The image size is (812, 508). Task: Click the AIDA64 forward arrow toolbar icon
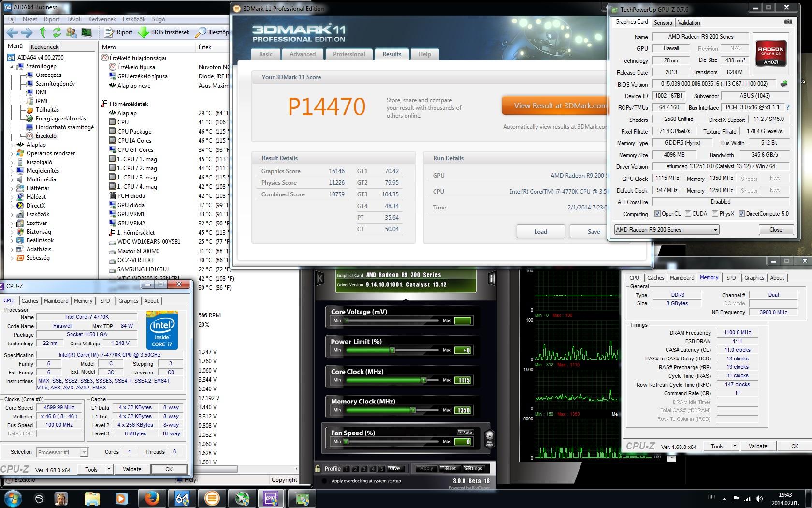click(x=27, y=32)
